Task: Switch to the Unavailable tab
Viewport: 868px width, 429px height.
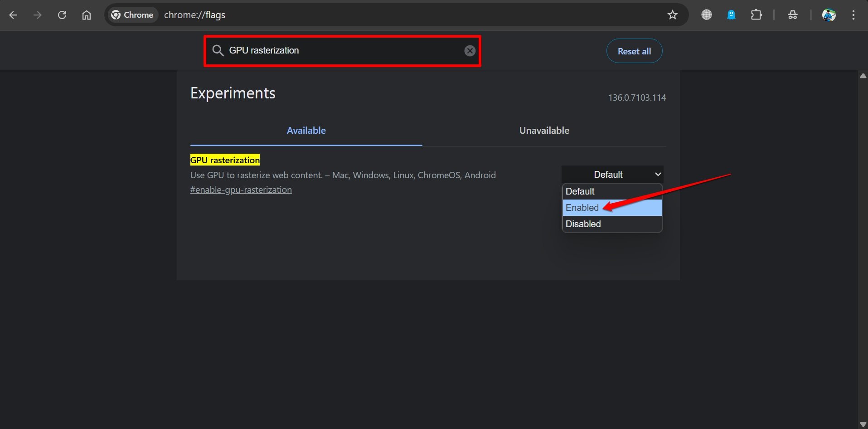Action: [x=544, y=131]
